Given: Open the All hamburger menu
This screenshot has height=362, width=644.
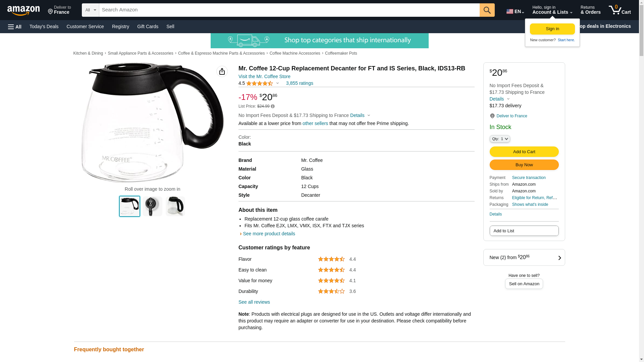Looking at the screenshot, I should (15, 26).
